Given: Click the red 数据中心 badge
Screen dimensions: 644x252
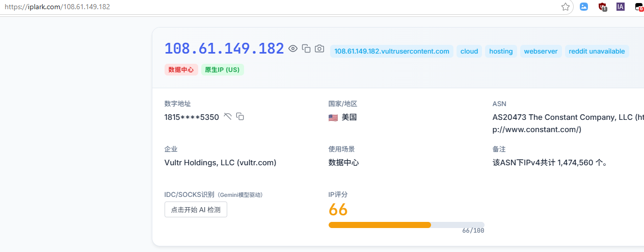Looking at the screenshot, I should click(x=181, y=70).
